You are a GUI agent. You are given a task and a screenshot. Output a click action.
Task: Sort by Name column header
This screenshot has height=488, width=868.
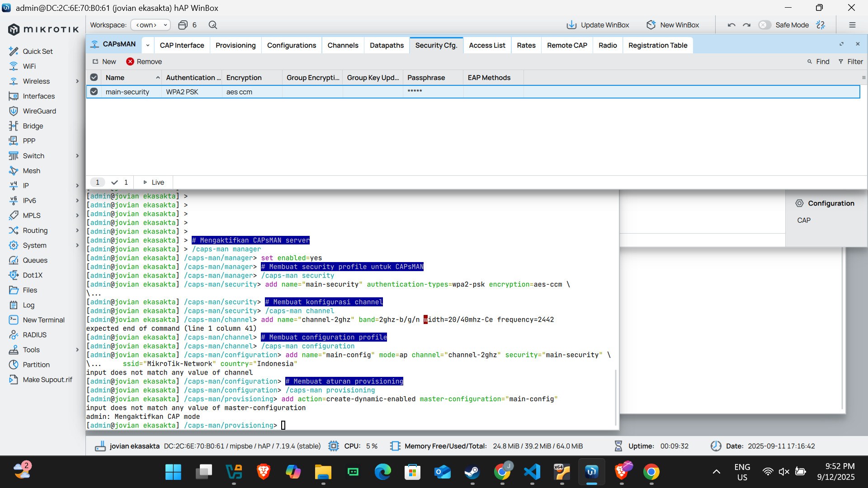[x=131, y=78]
